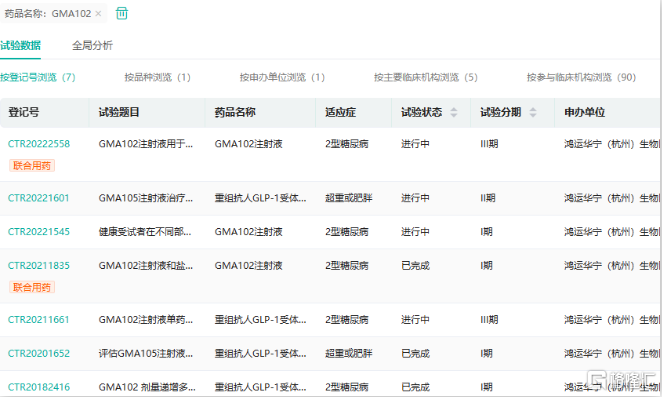This screenshot has width=662, height=397.
Task: Click title 'GMA105注射液治疗...'
Action: coord(146,198)
